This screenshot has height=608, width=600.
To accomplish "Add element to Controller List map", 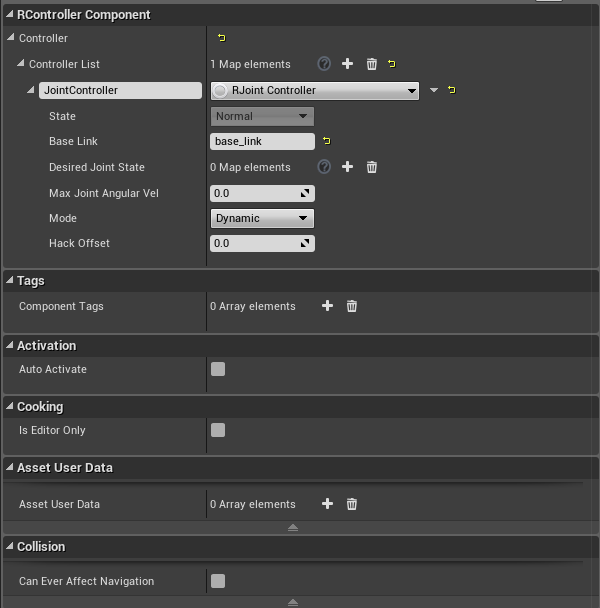I will pyautogui.click(x=348, y=64).
